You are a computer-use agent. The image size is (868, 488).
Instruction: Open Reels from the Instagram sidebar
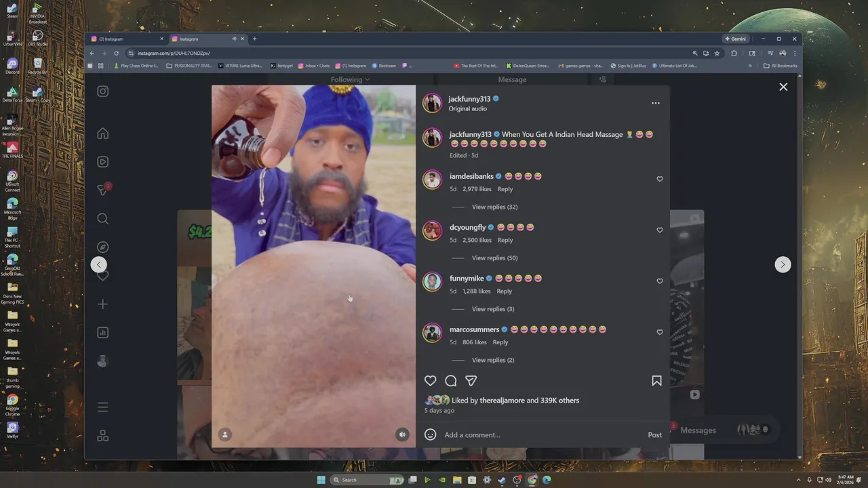point(102,162)
